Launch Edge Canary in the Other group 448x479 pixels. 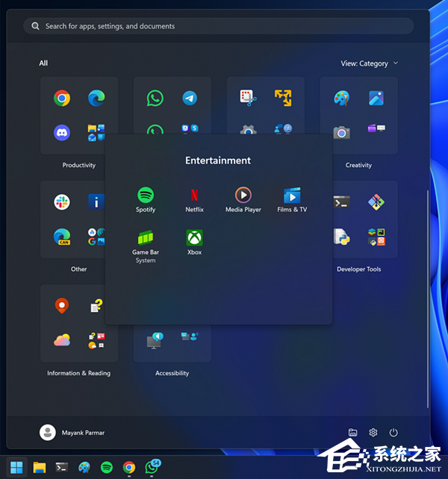point(62,237)
